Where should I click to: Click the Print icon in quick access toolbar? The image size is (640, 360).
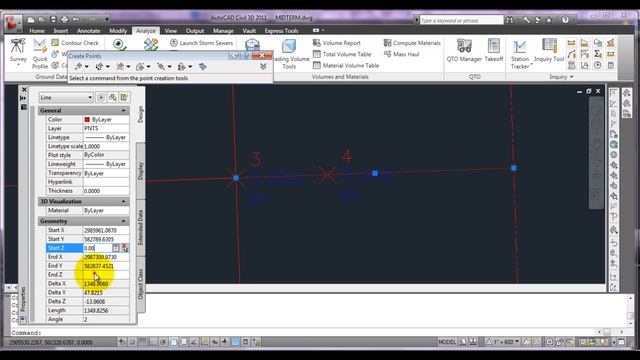(x=64, y=19)
